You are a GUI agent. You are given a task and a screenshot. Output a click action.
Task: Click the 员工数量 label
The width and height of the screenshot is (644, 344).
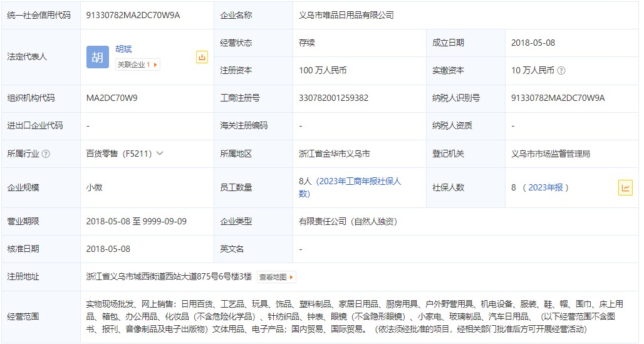coord(236,187)
